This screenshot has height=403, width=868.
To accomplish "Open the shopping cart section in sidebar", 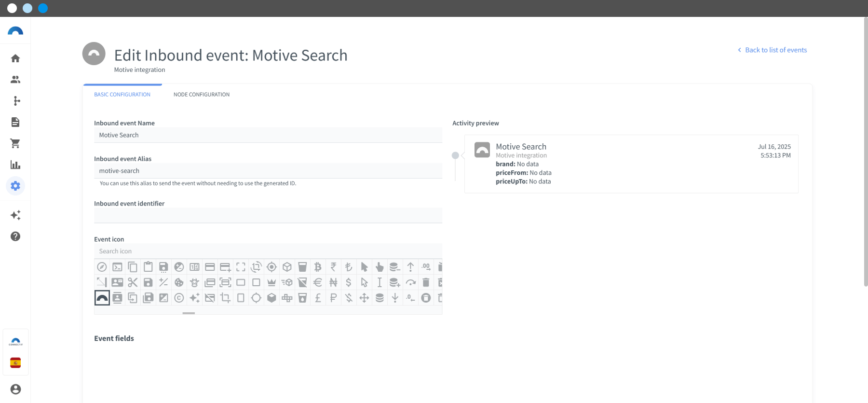I will (15, 143).
